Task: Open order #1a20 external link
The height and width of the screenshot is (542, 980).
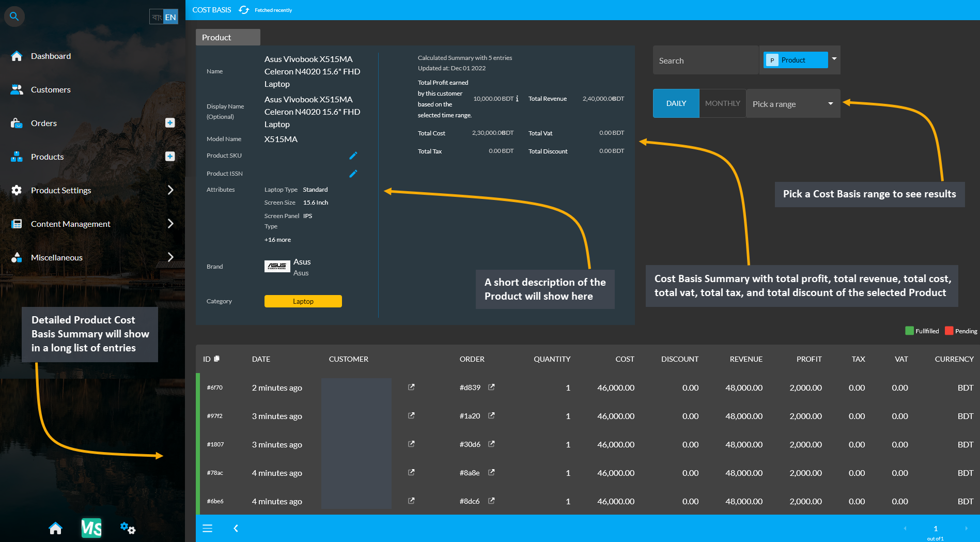Action: point(491,415)
